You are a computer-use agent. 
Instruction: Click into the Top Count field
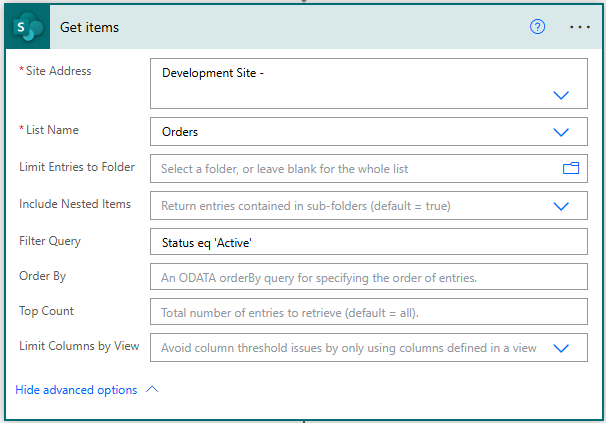click(368, 313)
